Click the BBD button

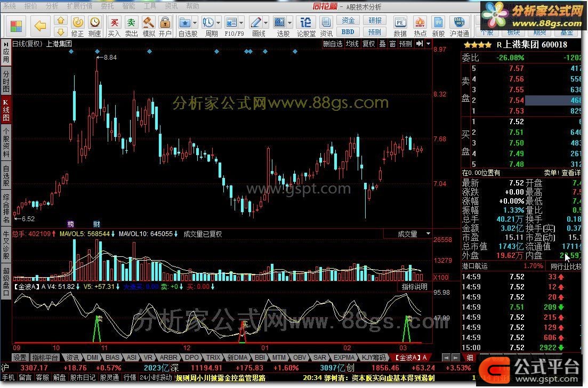pyautogui.click(x=348, y=32)
